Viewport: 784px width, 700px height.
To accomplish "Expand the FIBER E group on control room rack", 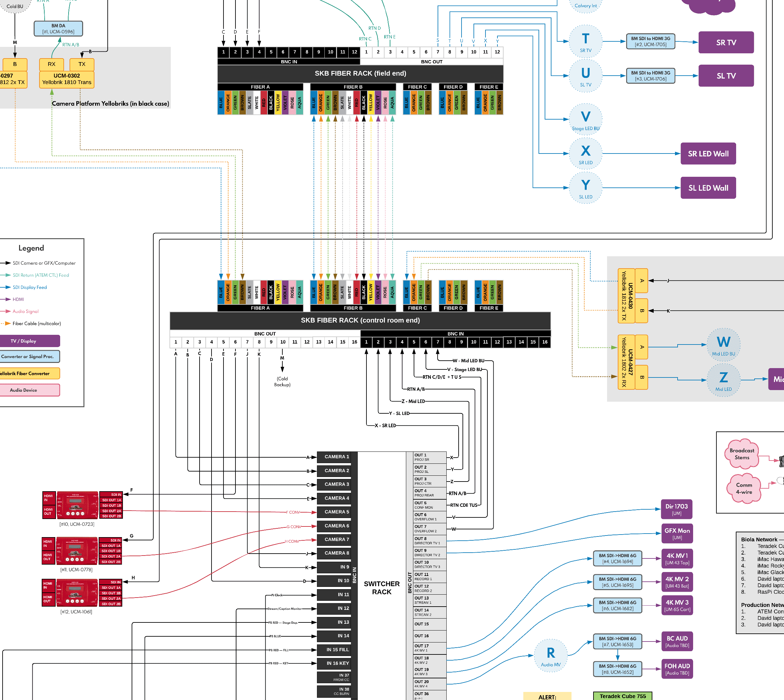I will click(x=488, y=308).
